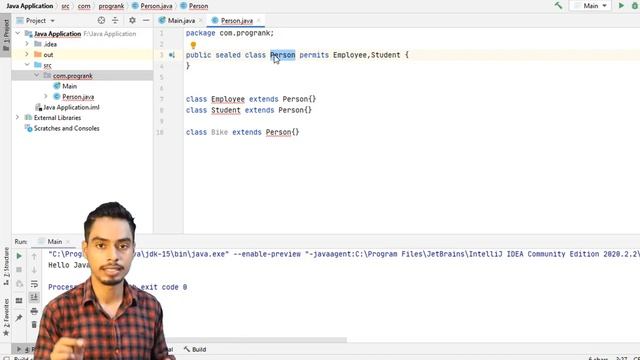Click the Up the stack trace arrow
Screen dimensions: 640x360
[34, 256]
